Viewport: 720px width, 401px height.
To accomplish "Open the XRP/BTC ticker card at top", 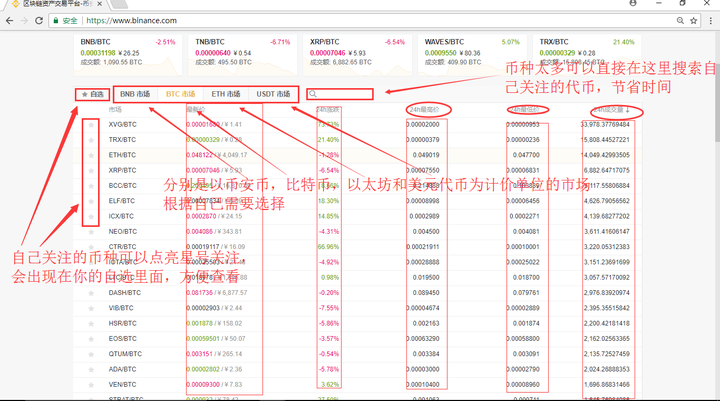I will [357, 55].
